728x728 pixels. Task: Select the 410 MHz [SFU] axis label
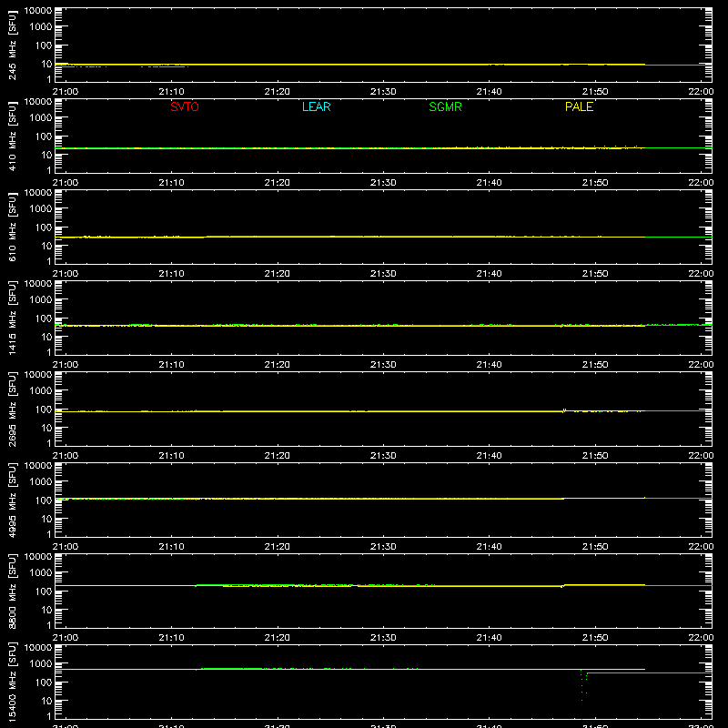[12, 136]
